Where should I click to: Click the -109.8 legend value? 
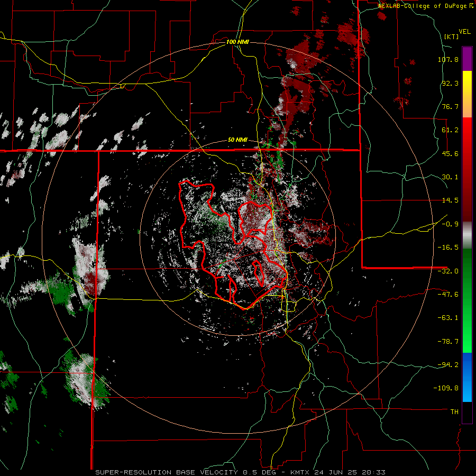point(446,388)
